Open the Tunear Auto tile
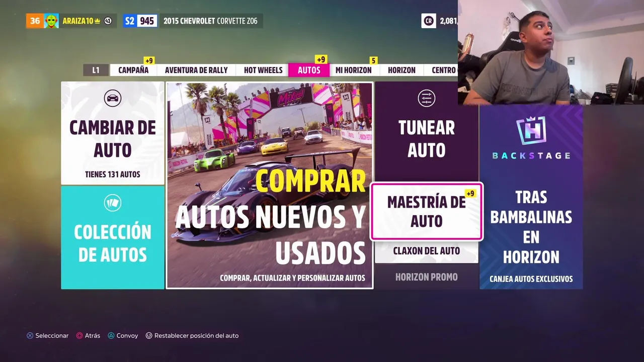The height and width of the screenshot is (362, 644). point(426,132)
